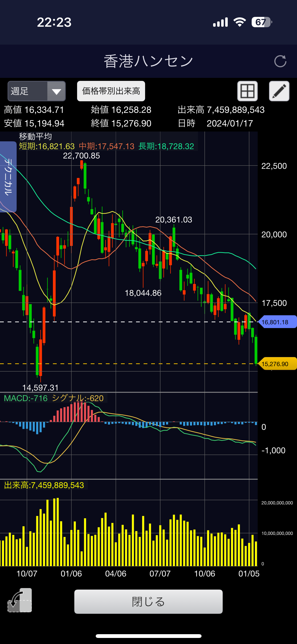Select the 15,276.90 yellow price marker
The image size is (297, 644).
point(277,364)
